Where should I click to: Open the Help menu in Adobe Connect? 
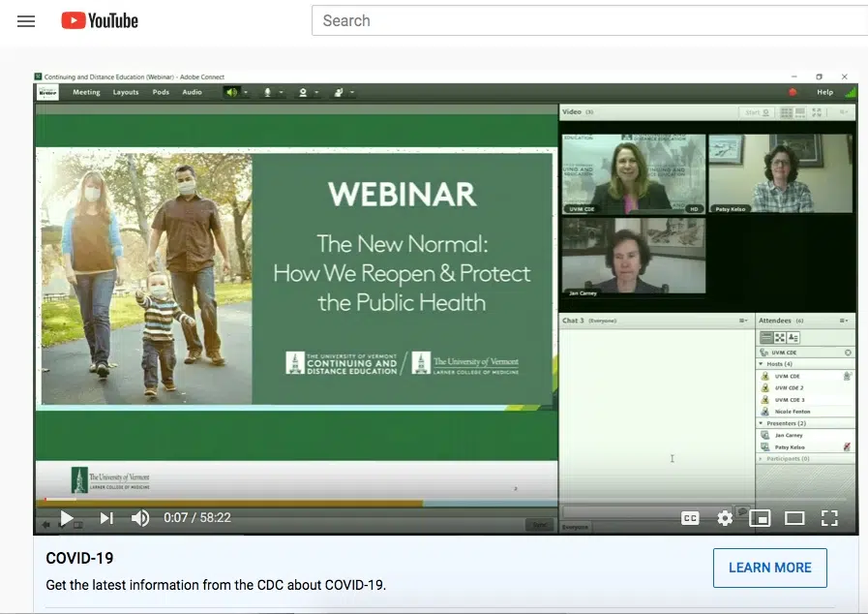(x=824, y=92)
